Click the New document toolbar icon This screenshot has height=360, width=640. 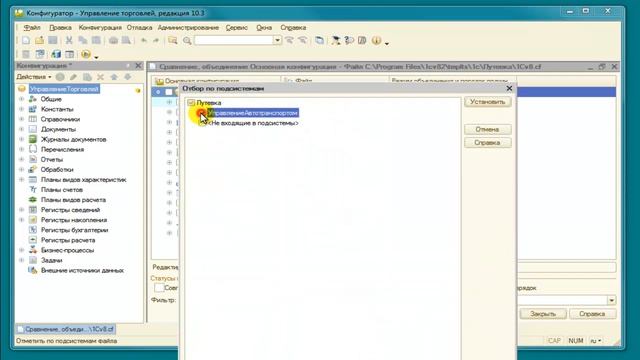pyautogui.click(x=26, y=40)
